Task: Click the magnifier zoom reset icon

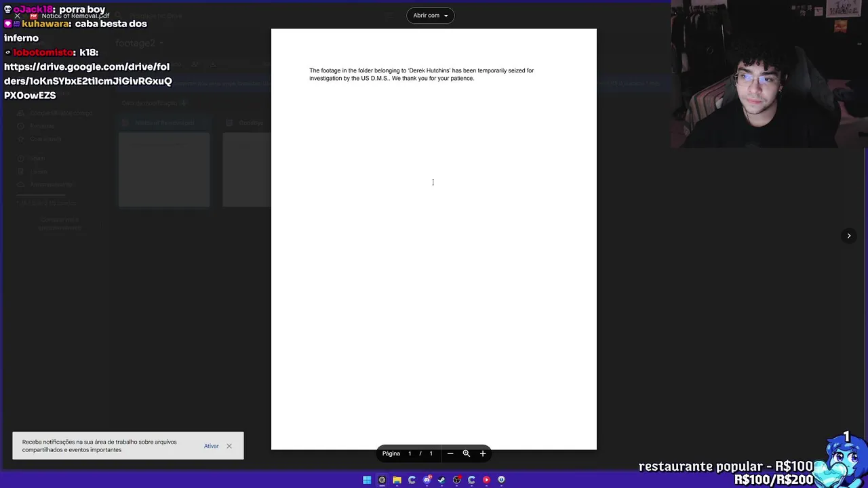Action: (x=466, y=453)
